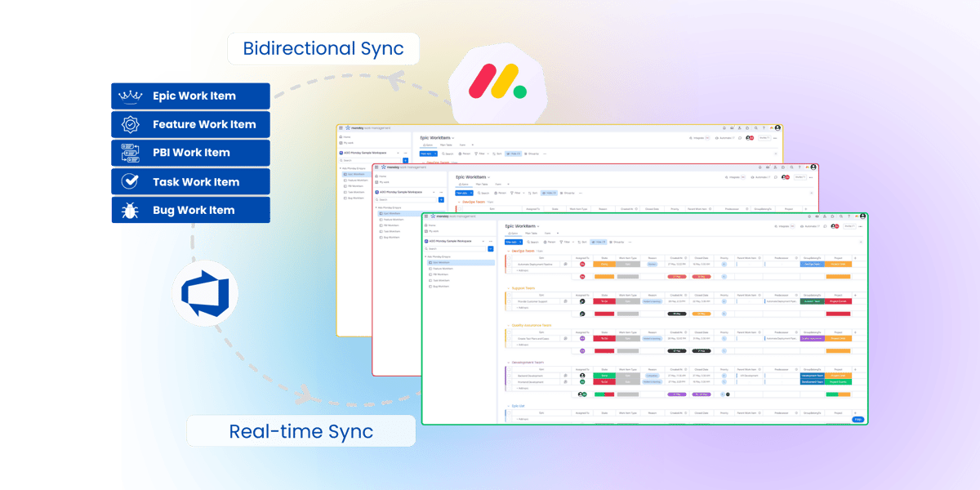This screenshot has width=980, height=490.
Task: Open the Person filter in the front board toolbar
Action: click(550, 242)
